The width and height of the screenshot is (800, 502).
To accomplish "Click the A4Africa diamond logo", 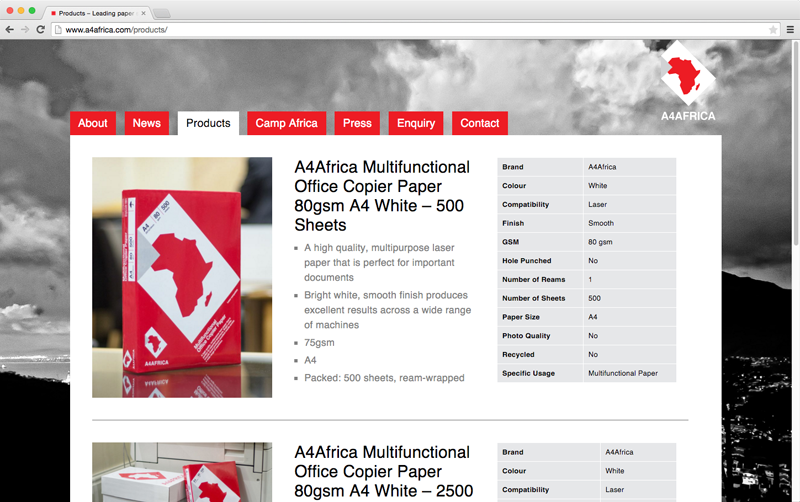I will 687,74.
